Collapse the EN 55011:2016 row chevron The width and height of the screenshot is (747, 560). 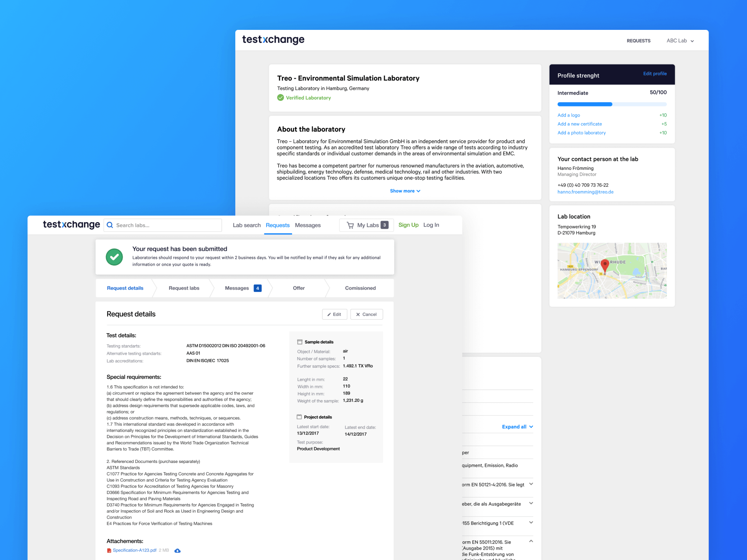click(x=531, y=541)
